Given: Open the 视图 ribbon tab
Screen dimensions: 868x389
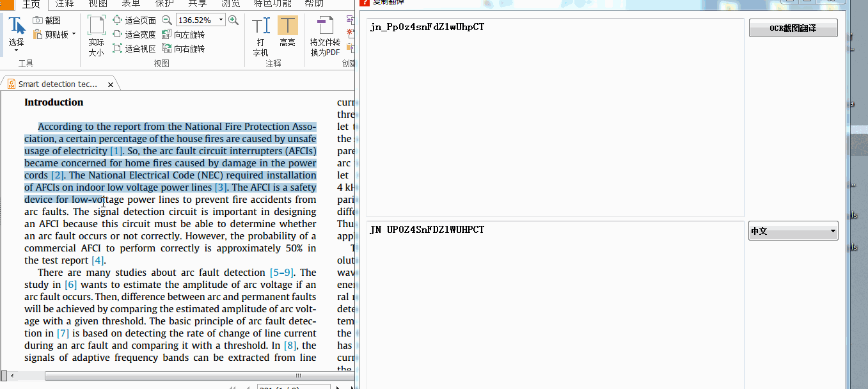Looking at the screenshot, I should coord(98,4).
